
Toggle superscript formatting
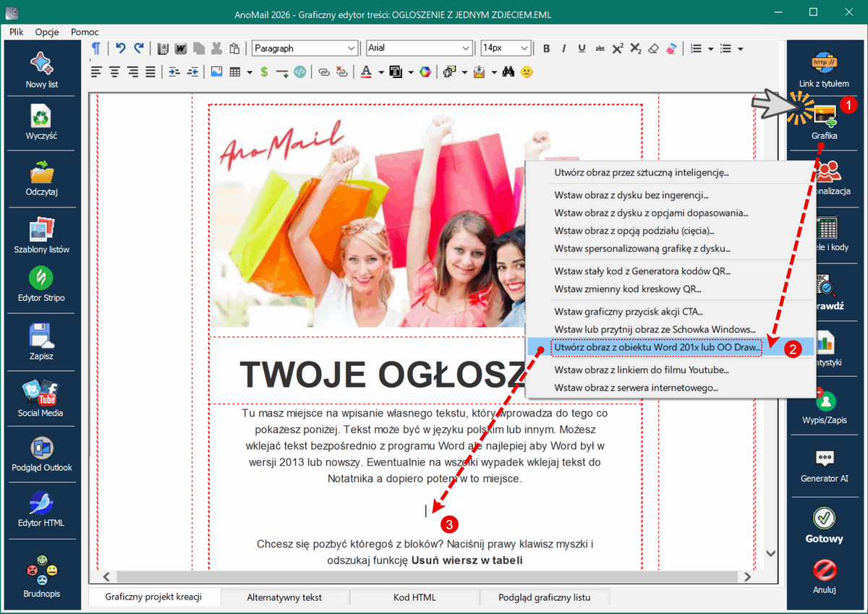[x=618, y=48]
